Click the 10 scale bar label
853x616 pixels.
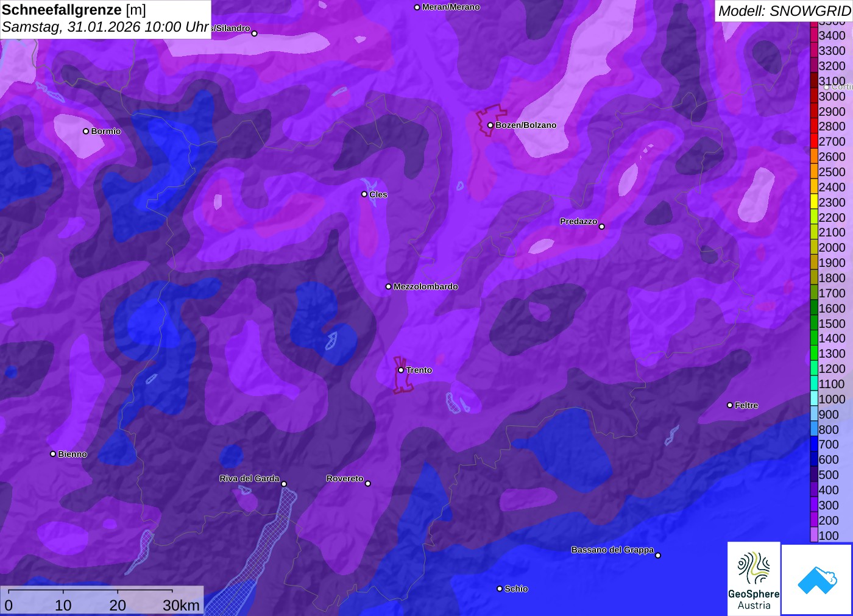pos(63,605)
